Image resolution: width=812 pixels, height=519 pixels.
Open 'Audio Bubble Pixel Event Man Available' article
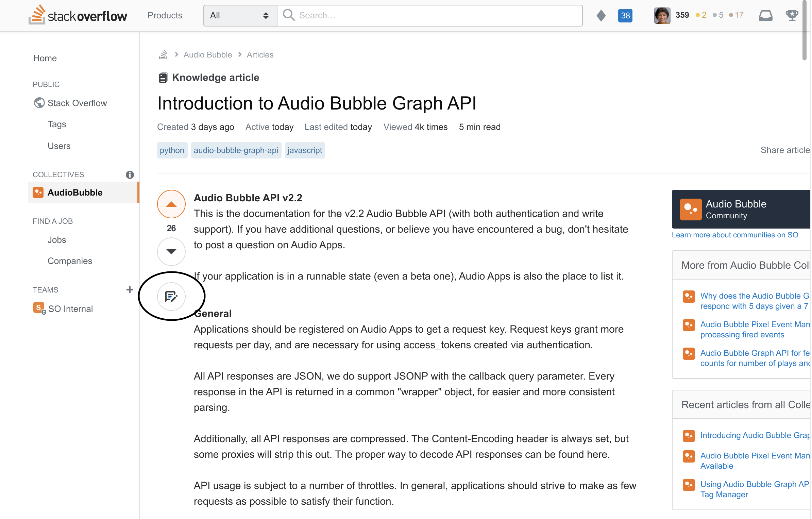[755, 461]
